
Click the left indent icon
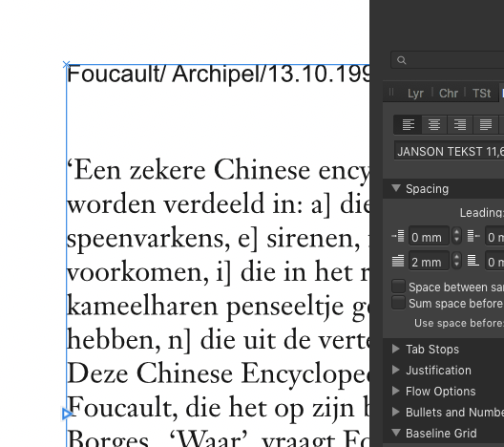[x=398, y=236]
